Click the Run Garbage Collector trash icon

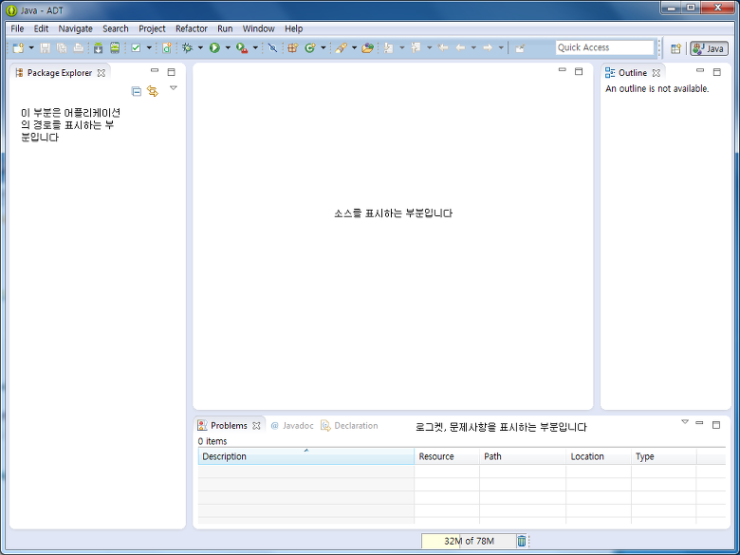pos(521,541)
